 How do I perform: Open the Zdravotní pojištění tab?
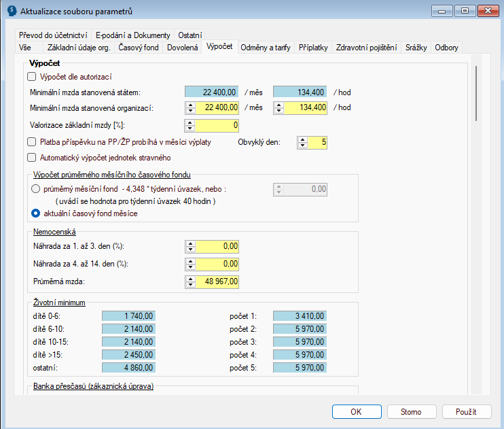click(x=366, y=48)
